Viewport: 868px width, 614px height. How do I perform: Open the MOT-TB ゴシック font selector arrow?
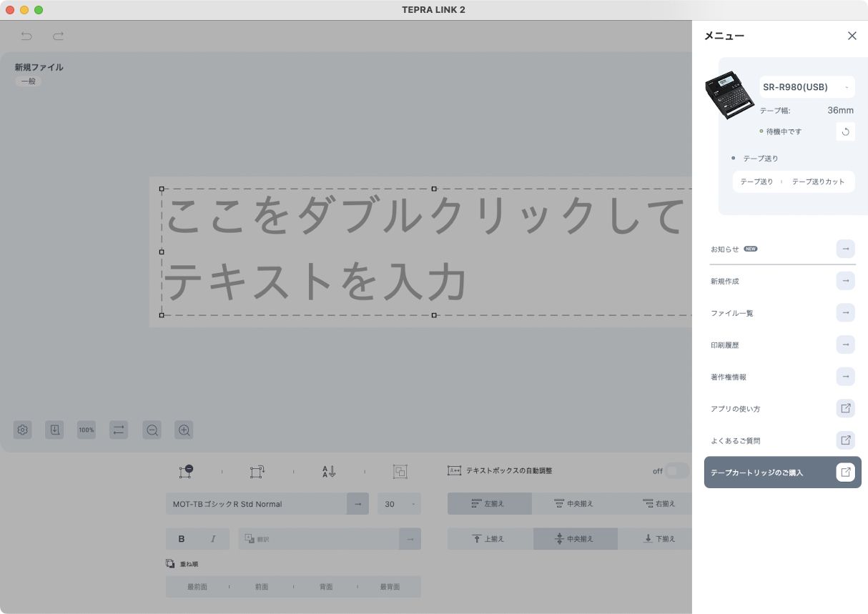click(357, 504)
